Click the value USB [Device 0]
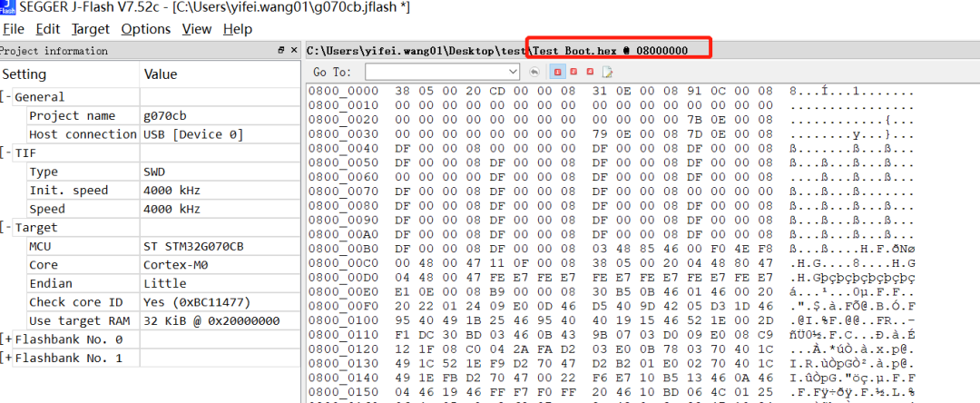Screen dimensions: 980x403 coord(193,134)
